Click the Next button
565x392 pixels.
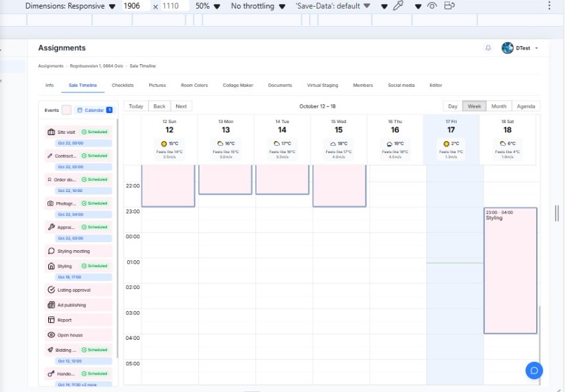click(x=181, y=106)
